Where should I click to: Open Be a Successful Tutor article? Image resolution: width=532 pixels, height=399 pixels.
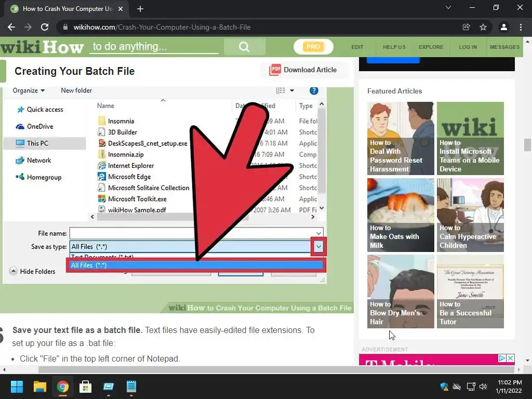(x=470, y=291)
